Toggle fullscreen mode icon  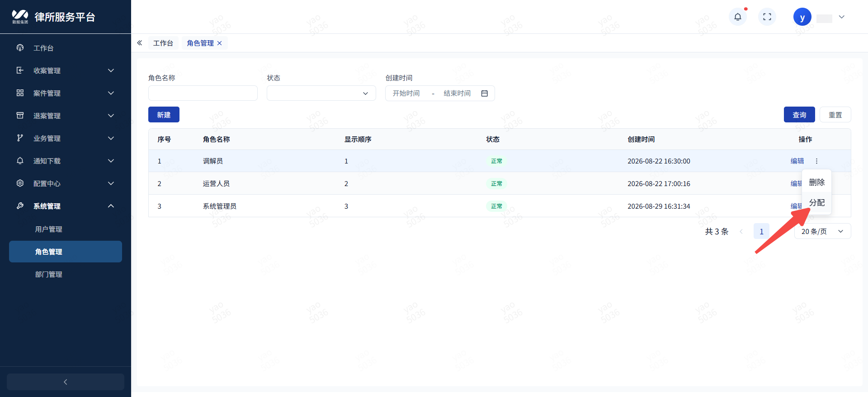click(767, 17)
